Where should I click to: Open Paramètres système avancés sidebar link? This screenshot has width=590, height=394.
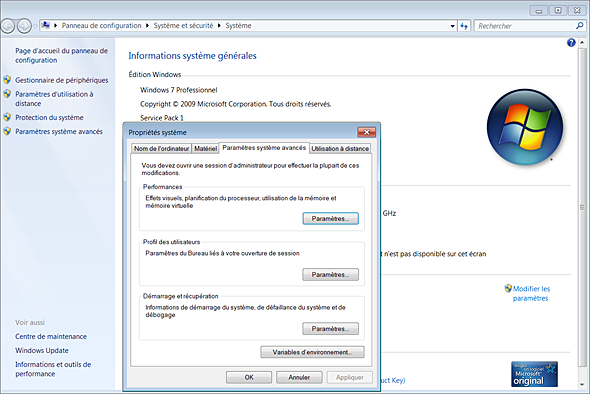59,131
